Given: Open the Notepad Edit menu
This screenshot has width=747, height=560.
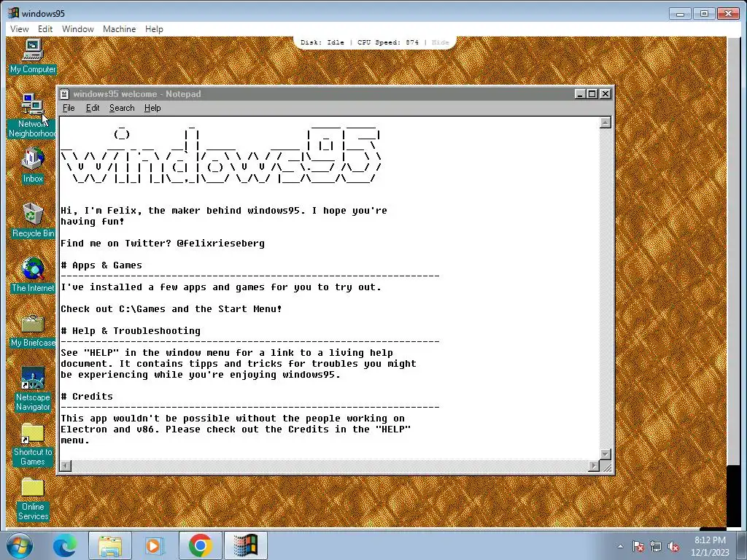Looking at the screenshot, I should [x=93, y=108].
